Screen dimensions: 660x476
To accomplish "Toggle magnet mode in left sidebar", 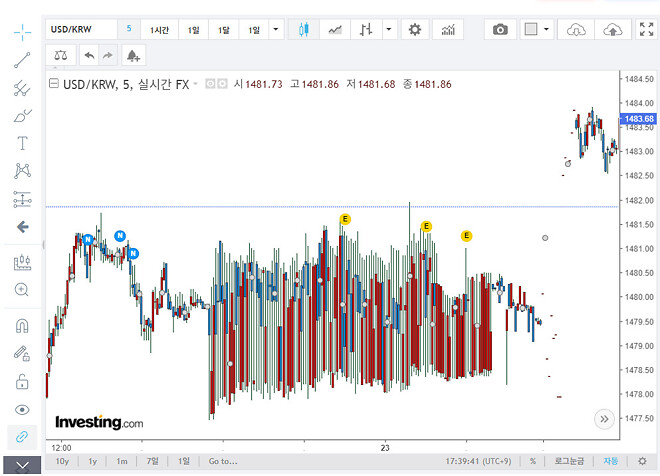I will (x=22, y=326).
